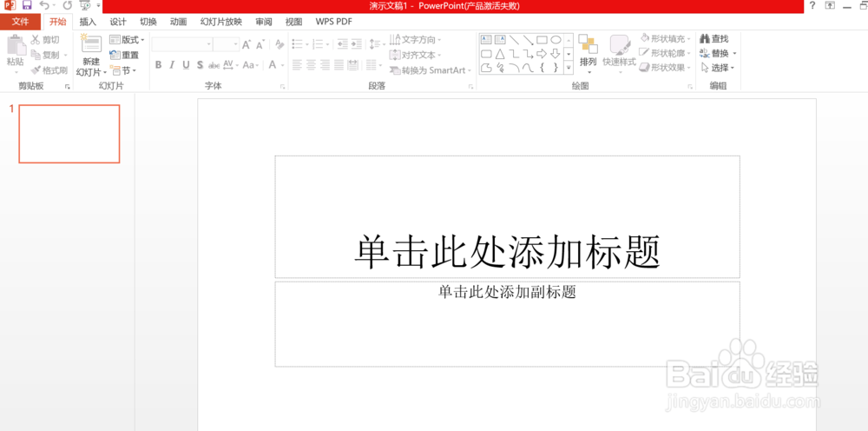
Task: Switch to the 设计 (Design) tab
Action: click(118, 22)
